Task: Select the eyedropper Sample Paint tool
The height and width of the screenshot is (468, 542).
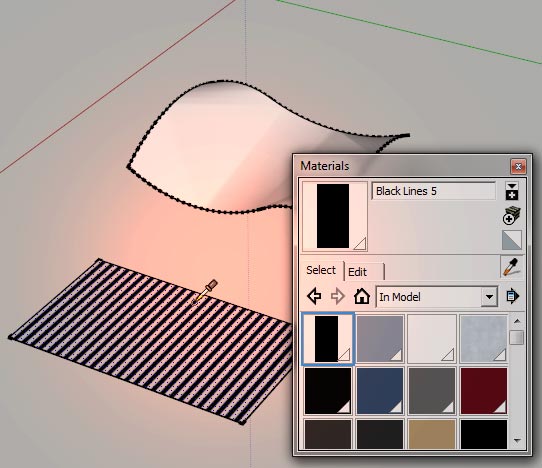Action: coord(512,266)
